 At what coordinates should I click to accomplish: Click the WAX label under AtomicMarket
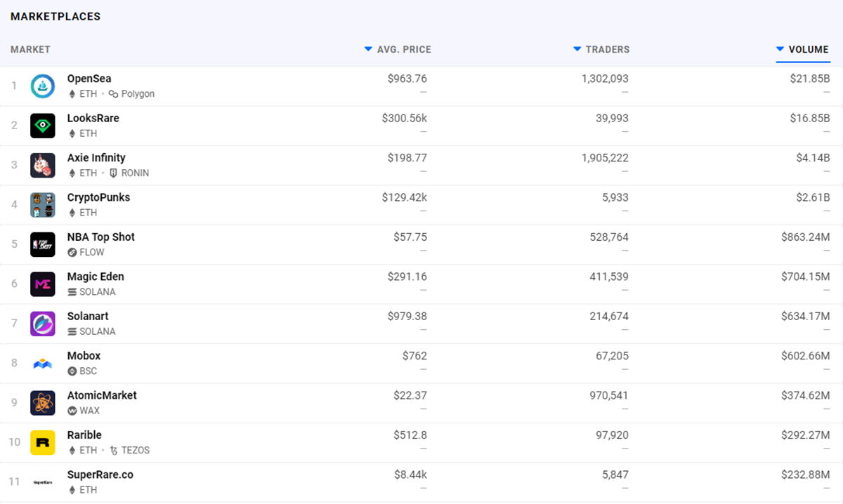89,411
